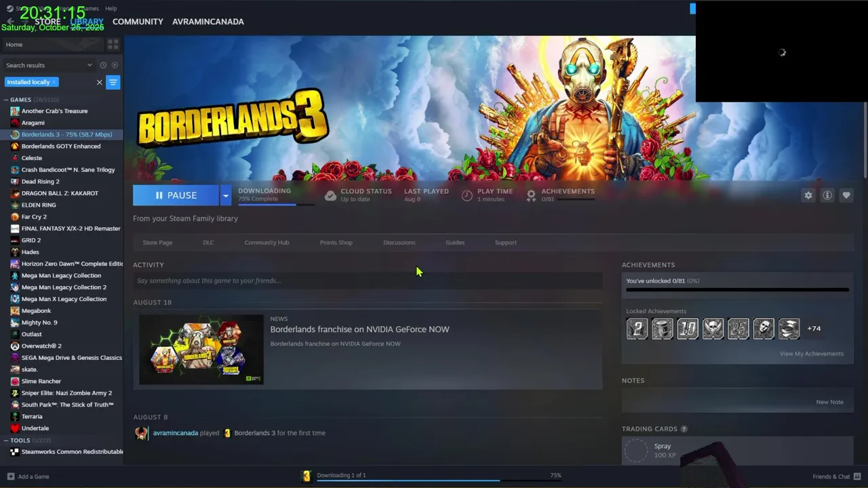Open the Guides link
Viewport: 868px width, 488px height.
(x=455, y=243)
